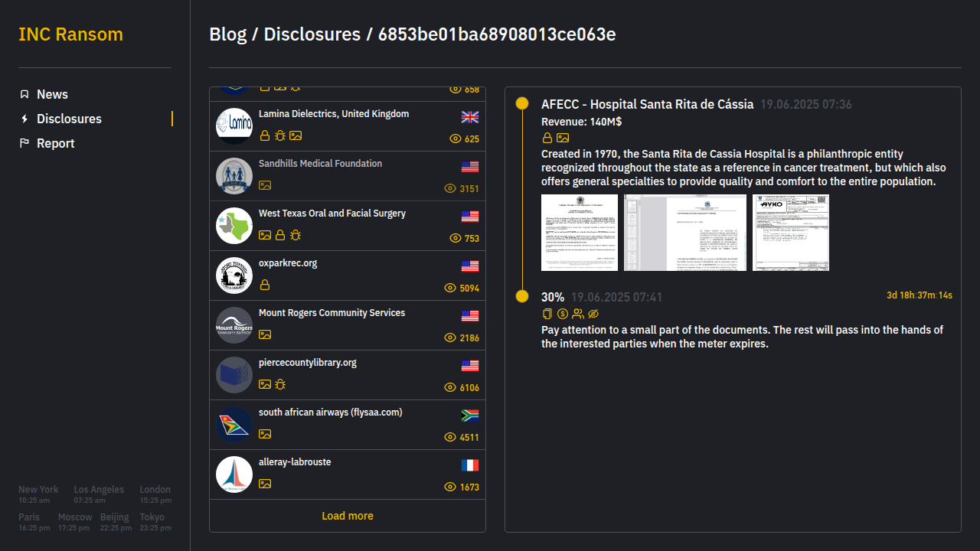Click the INC Ransom site title
The height and width of the screenshot is (551, 980).
point(70,34)
